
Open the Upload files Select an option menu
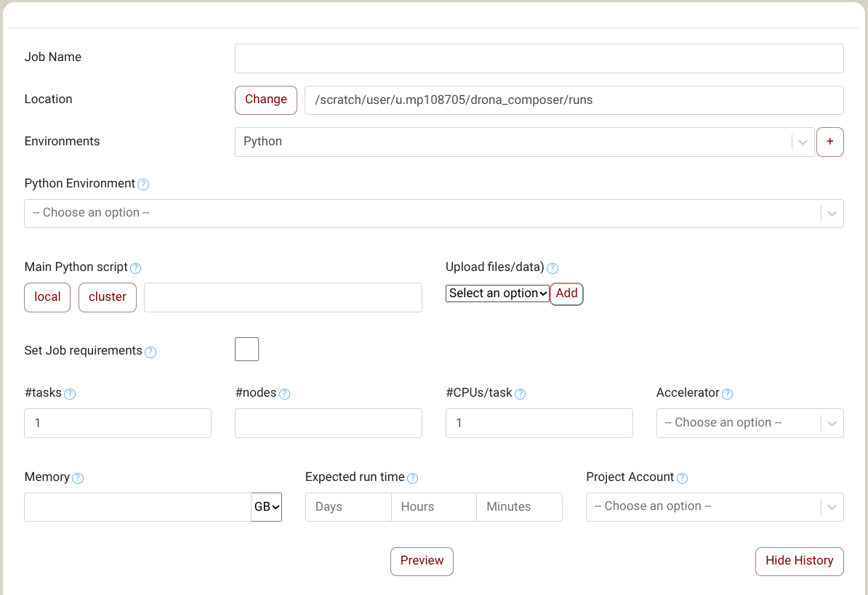497,294
